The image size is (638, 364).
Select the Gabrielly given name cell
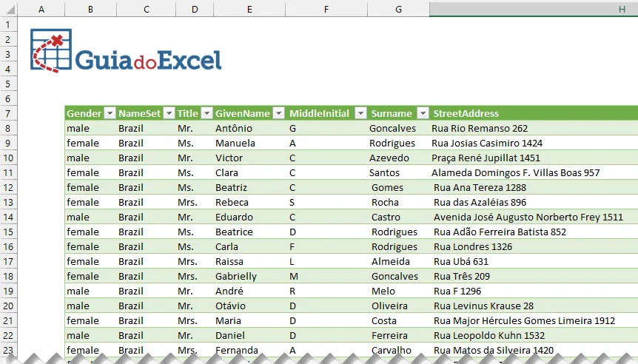(x=249, y=276)
